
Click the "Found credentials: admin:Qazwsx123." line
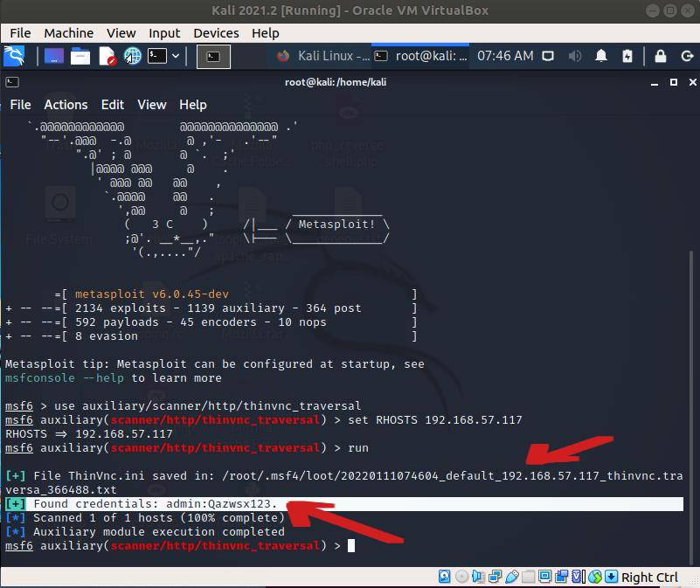pos(344,504)
